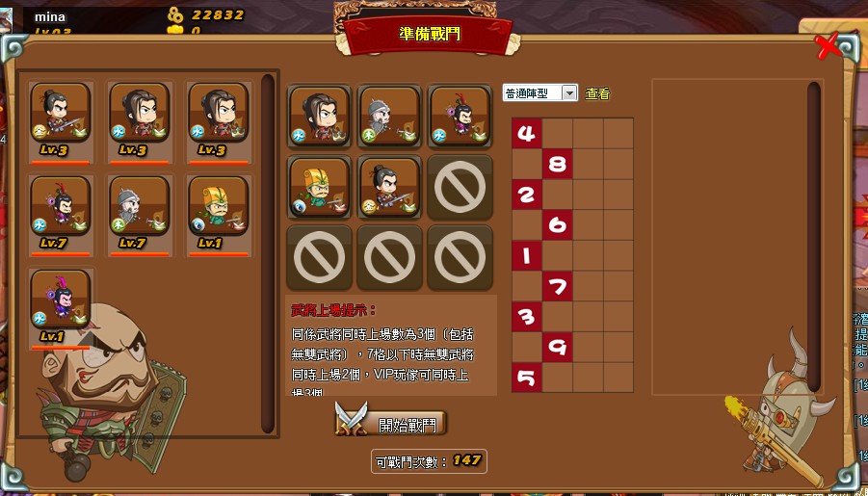Click formation grid cell number 9
Viewport: 868px width, 496px height.
pyautogui.click(x=557, y=347)
